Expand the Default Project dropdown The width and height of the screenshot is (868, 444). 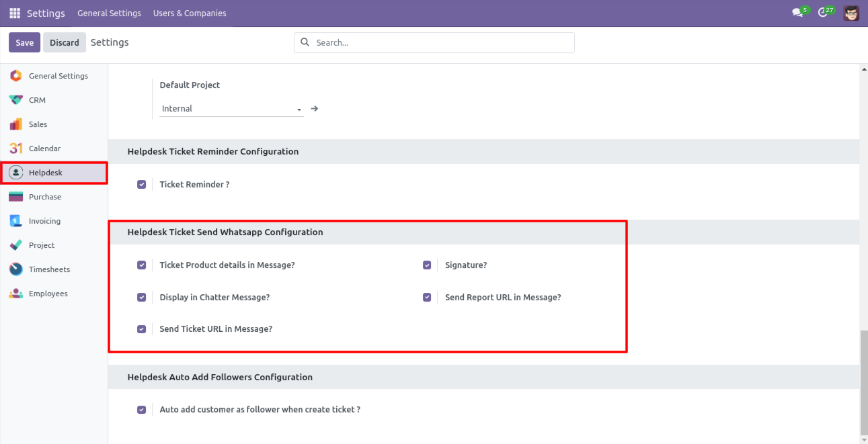click(231, 109)
